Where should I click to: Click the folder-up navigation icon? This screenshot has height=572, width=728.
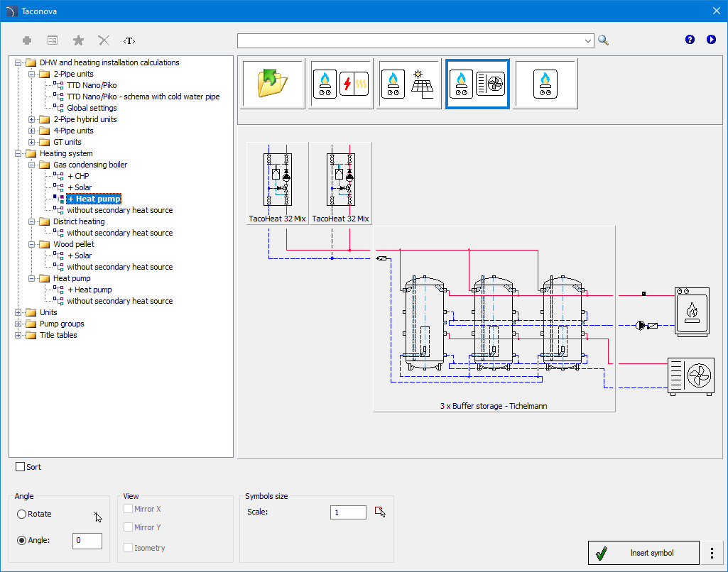pos(273,84)
